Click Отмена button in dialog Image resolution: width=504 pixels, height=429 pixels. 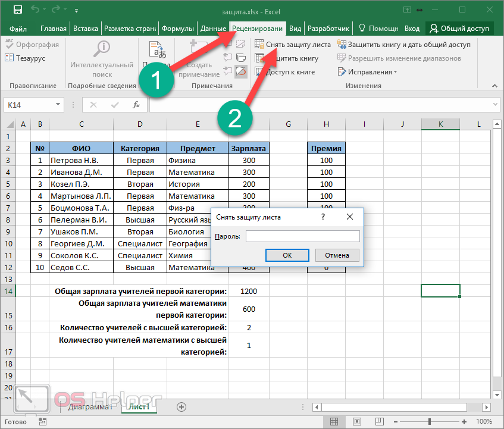[x=337, y=255]
